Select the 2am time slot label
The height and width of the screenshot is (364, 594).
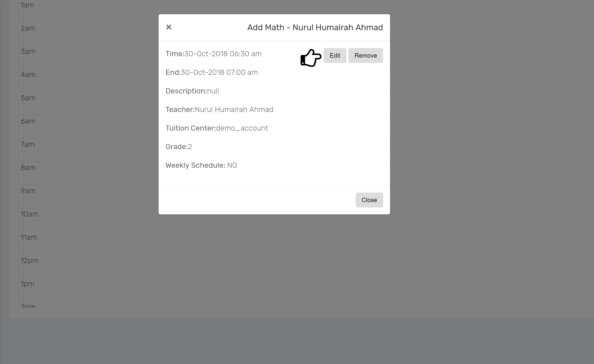pos(28,28)
